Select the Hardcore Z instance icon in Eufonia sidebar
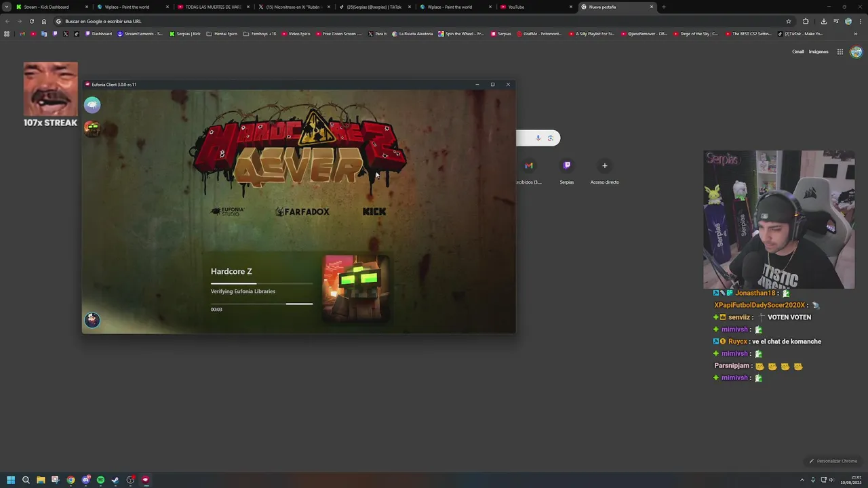Screen dimensions: 868x488 (x=92, y=127)
